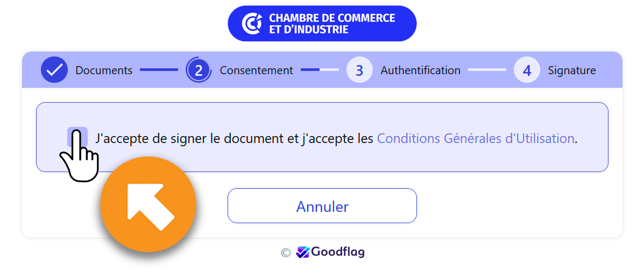Click the Goodflag logo icon
The height and width of the screenshot is (271, 644).
coord(303,252)
